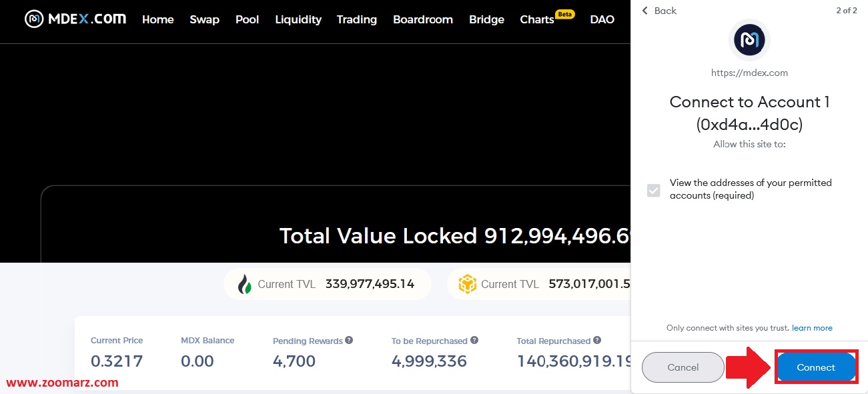Toggle the permitted accounts checkbox

(x=654, y=191)
